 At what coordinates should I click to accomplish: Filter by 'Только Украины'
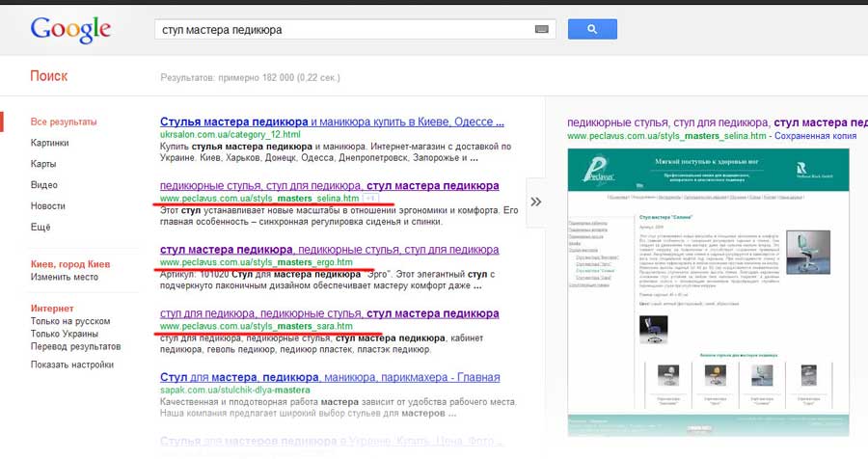click(x=65, y=334)
